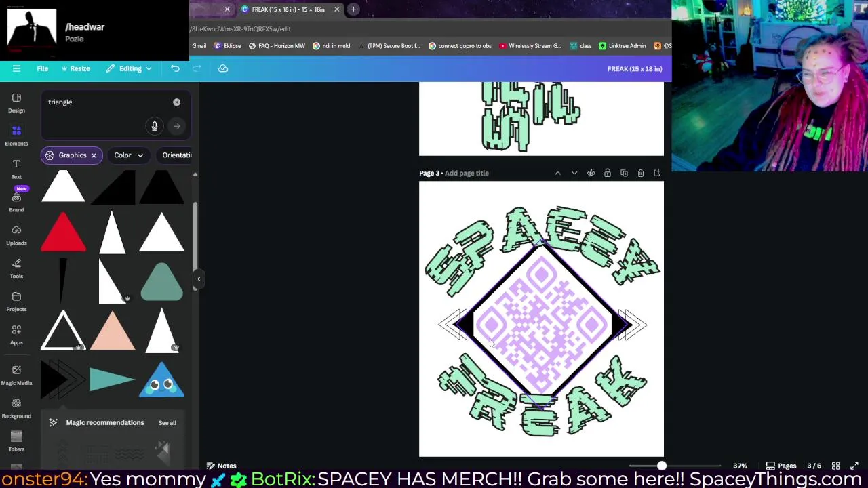Select the red triangle graphic

tap(63, 232)
